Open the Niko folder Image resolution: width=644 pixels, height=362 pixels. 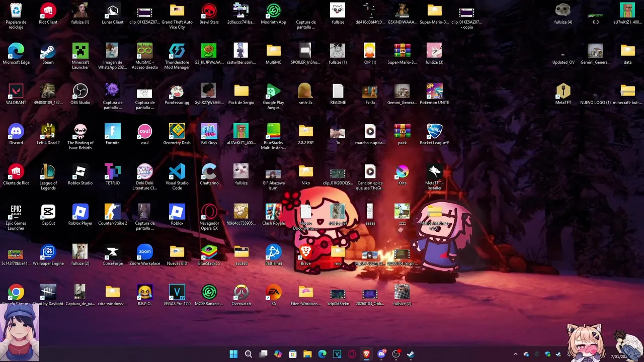306,172
